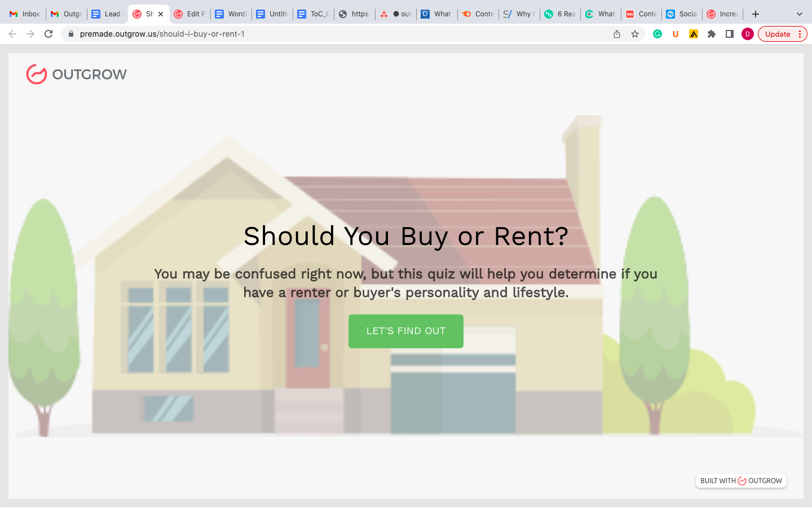812x508 pixels.
Task: Open a new browser tab
Action: 756,14
